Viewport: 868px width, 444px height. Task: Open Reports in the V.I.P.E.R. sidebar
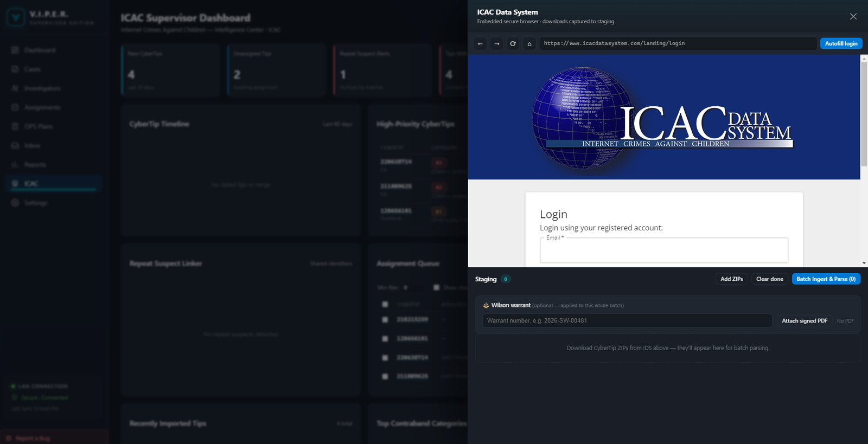[53, 164]
